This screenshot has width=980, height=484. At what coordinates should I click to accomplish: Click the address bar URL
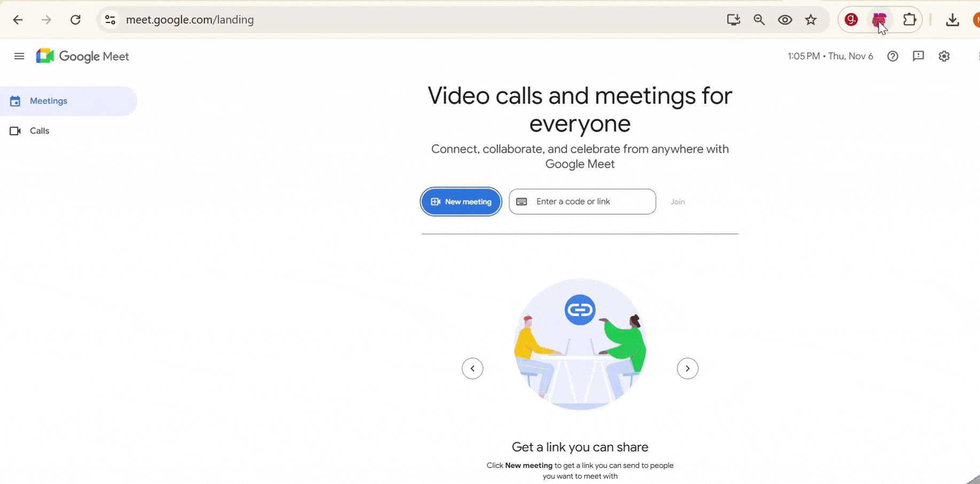click(190, 20)
